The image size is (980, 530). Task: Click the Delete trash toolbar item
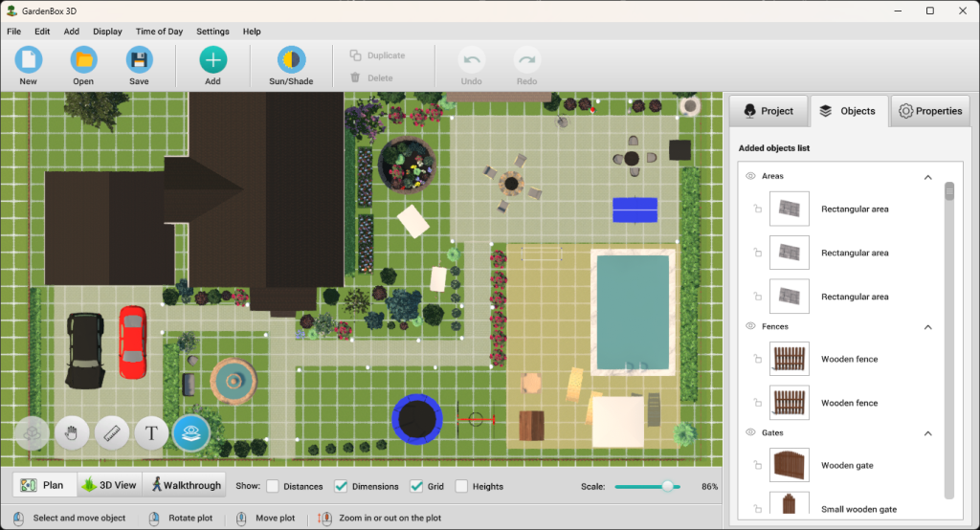tap(371, 77)
